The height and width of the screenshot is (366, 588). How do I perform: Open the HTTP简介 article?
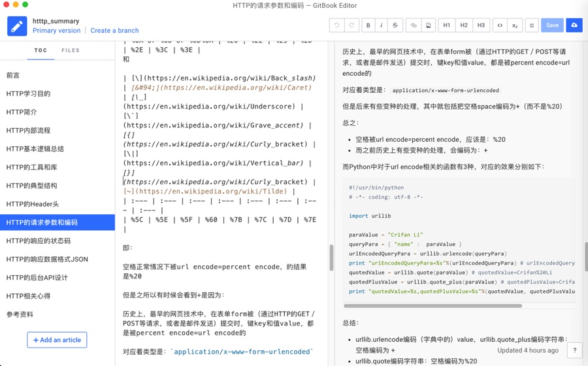click(57, 112)
